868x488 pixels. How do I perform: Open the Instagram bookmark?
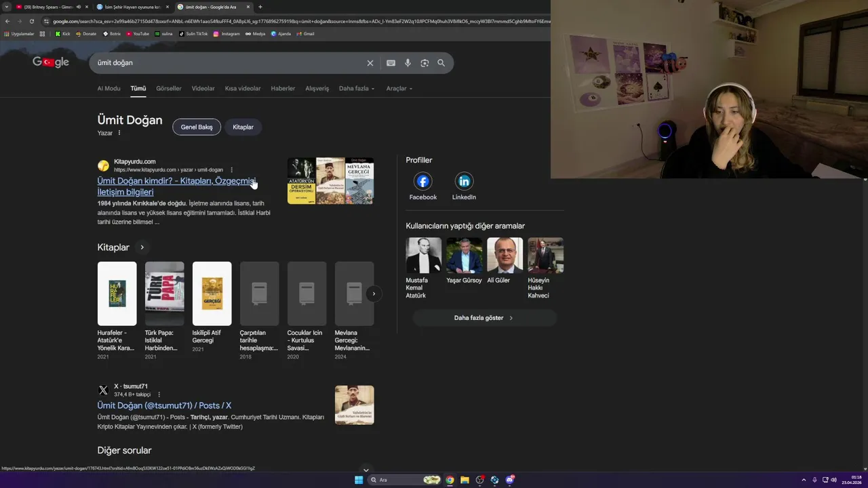226,33
